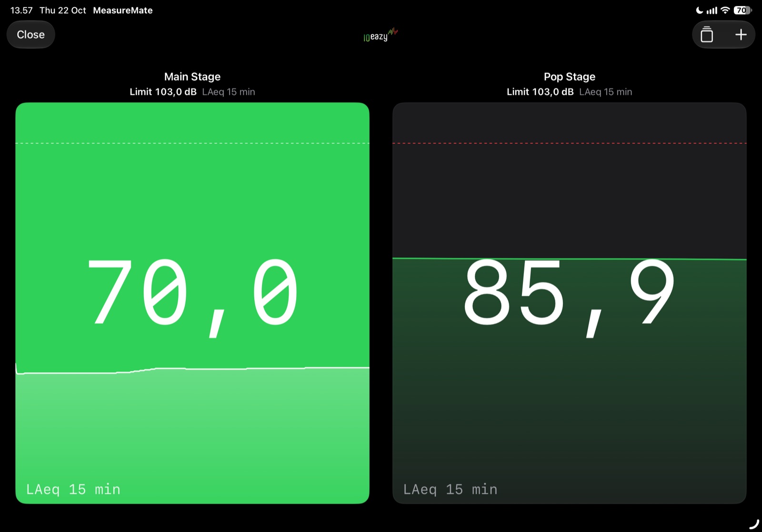Screen dimensions: 762x532
Task: Tap the Wi-Fi icon in status bar
Action: 725,10
